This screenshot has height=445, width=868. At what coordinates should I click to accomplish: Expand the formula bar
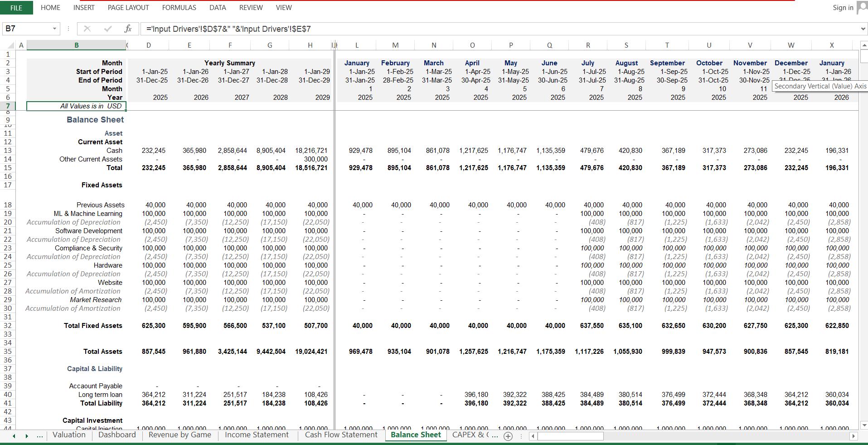863,29
